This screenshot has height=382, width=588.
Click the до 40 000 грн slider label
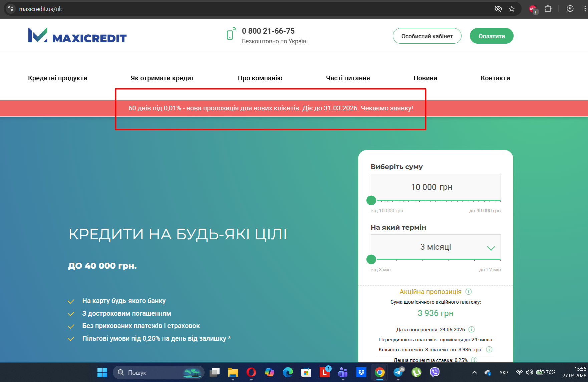click(485, 211)
